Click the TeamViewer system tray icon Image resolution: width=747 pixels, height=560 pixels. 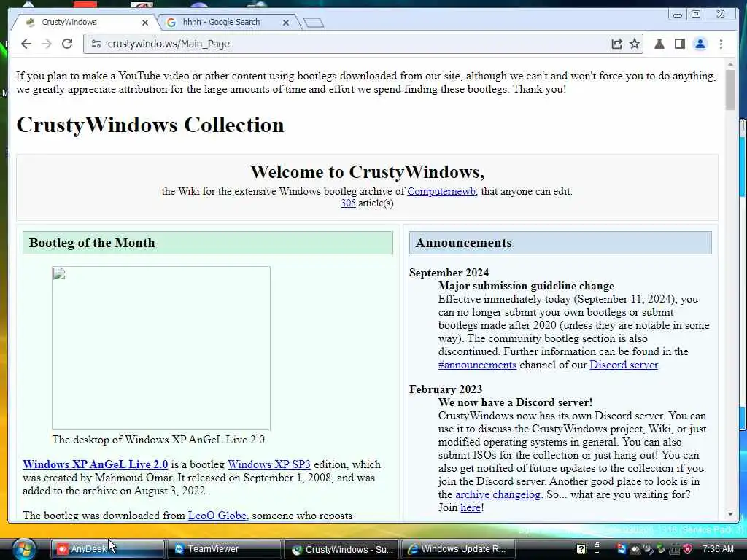coord(622,549)
